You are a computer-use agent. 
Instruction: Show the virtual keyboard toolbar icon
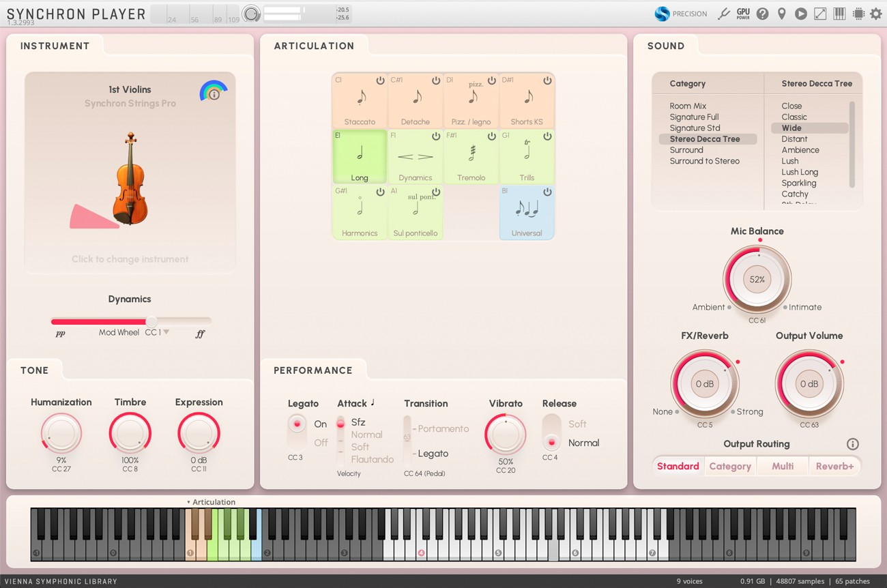click(839, 13)
